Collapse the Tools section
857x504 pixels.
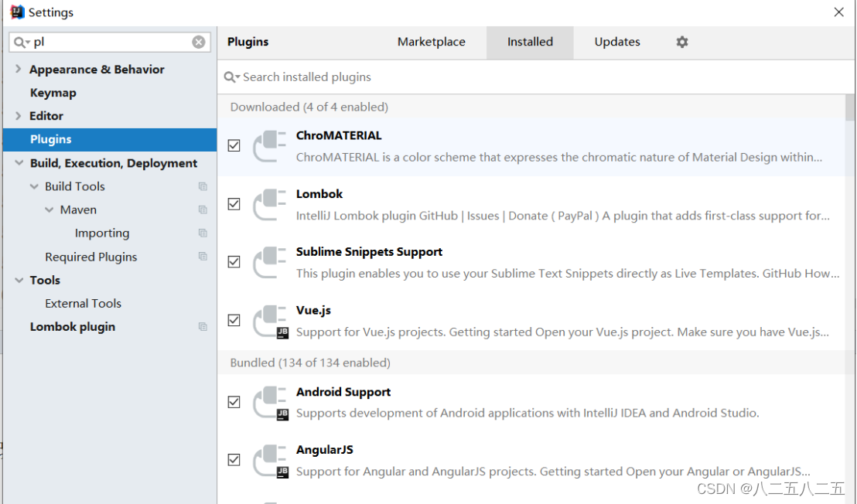pyautogui.click(x=19, y=280)
